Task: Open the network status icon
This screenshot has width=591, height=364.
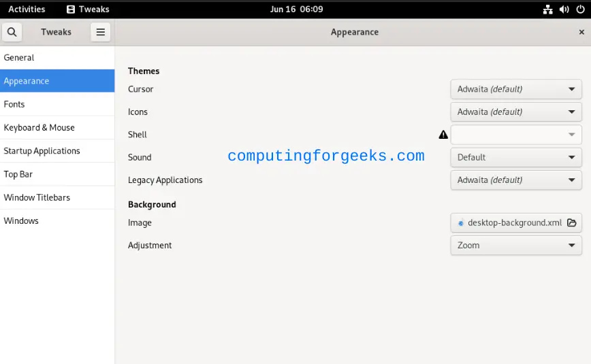Action: pos(547,10)
